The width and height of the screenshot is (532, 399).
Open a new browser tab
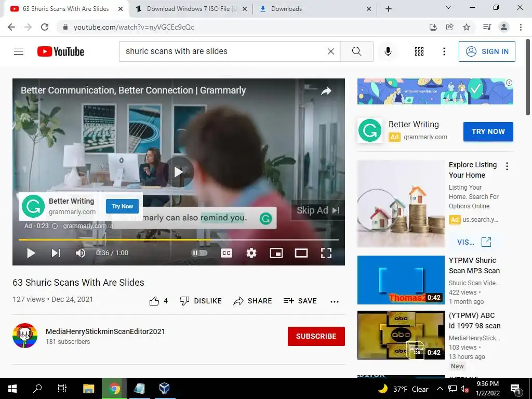click(x=389, y=9)
